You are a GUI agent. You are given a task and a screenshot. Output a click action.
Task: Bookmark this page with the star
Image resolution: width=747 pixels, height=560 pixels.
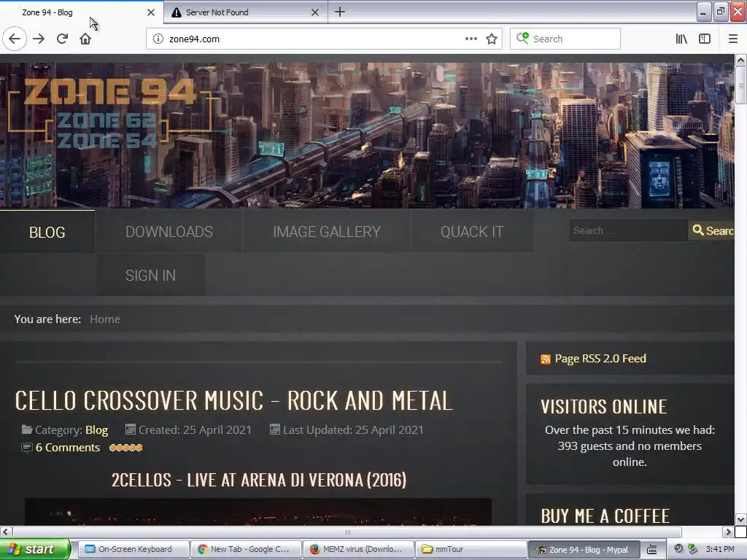click(492, 39)
